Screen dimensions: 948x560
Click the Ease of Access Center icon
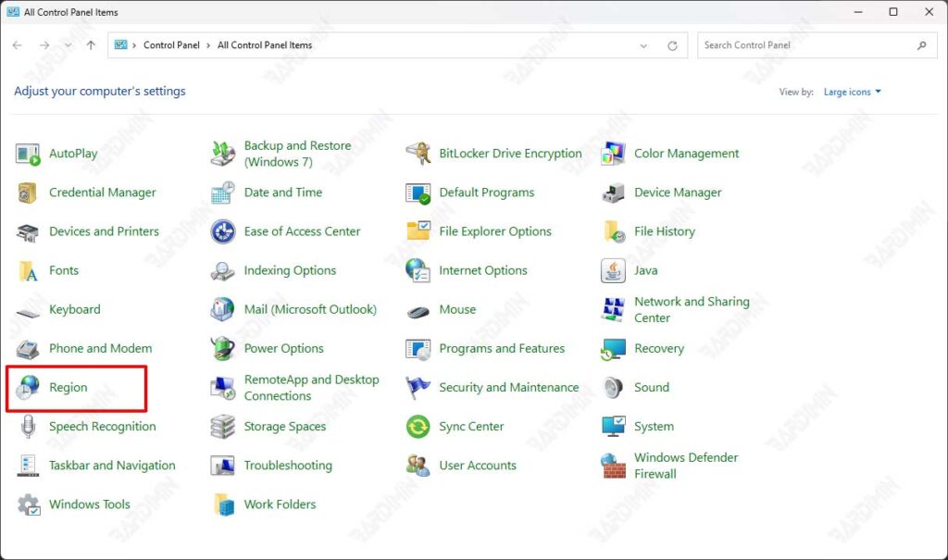point(222,231)
